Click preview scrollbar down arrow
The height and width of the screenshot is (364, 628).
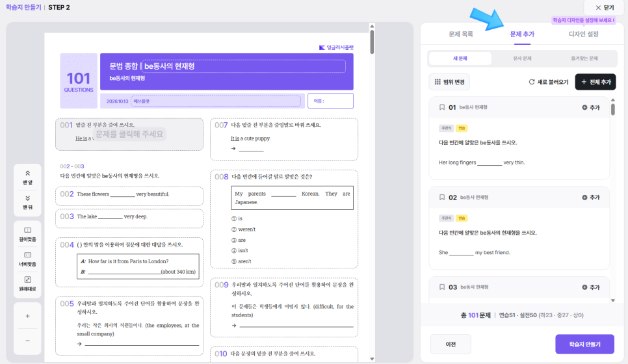372,359
